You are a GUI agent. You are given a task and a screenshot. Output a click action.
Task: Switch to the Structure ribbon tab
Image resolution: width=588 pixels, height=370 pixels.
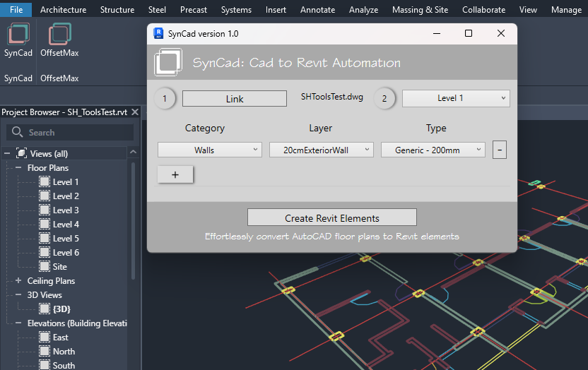(x=117, y=10)
